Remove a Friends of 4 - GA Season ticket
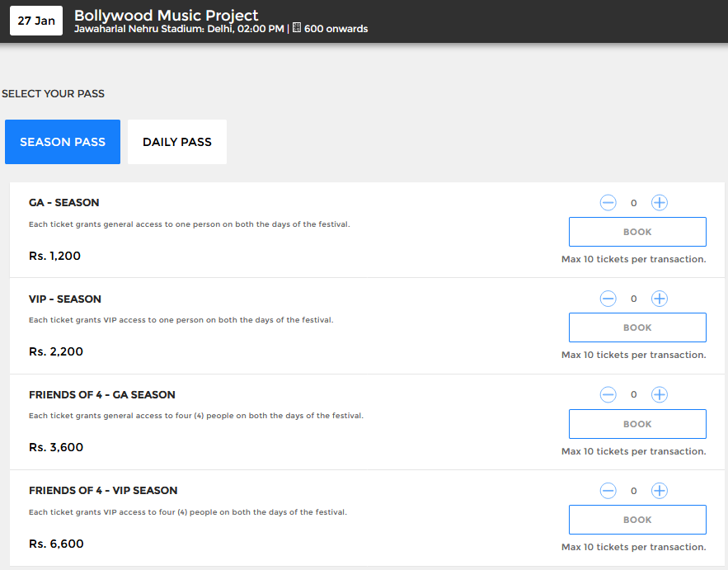This screenshot has width=728, height=570. (608, 394)
